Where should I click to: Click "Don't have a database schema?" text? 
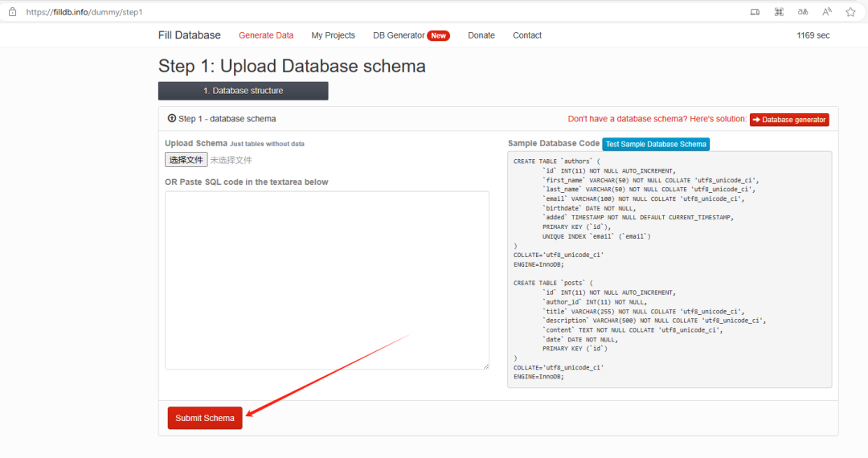click(657, 119)
